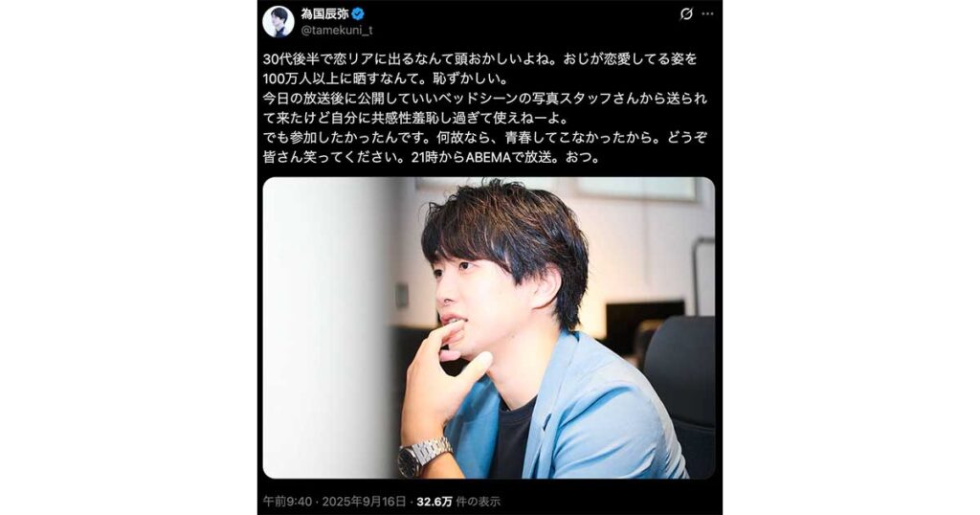Click the line starting でも参加したかったんです
This screenshot has height=515, width=980.
(485, 138)
